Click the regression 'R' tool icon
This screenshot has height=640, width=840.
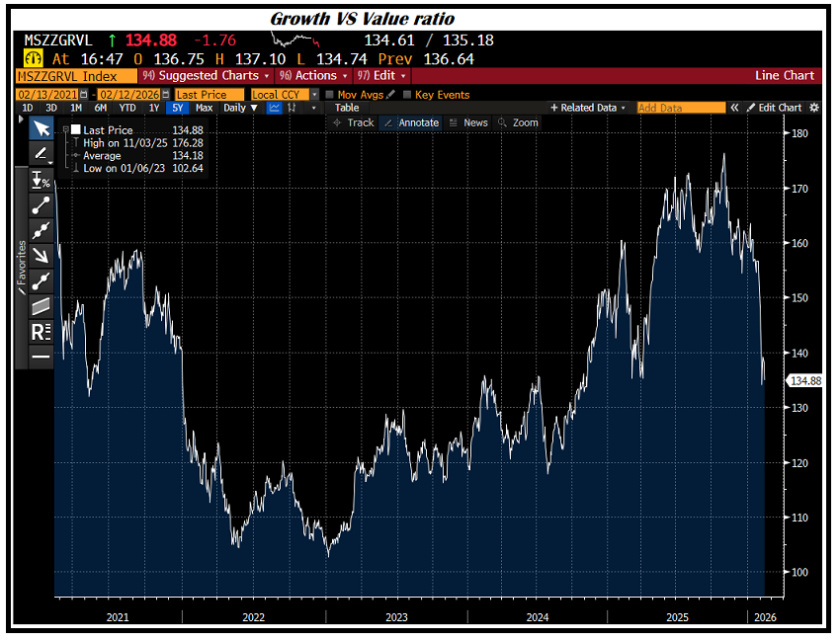click(x=42, y=332)
